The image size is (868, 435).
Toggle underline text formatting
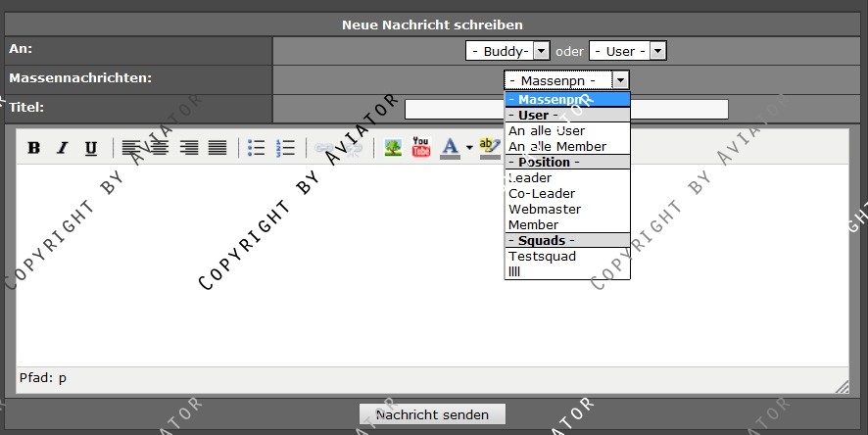pos(91,148)
